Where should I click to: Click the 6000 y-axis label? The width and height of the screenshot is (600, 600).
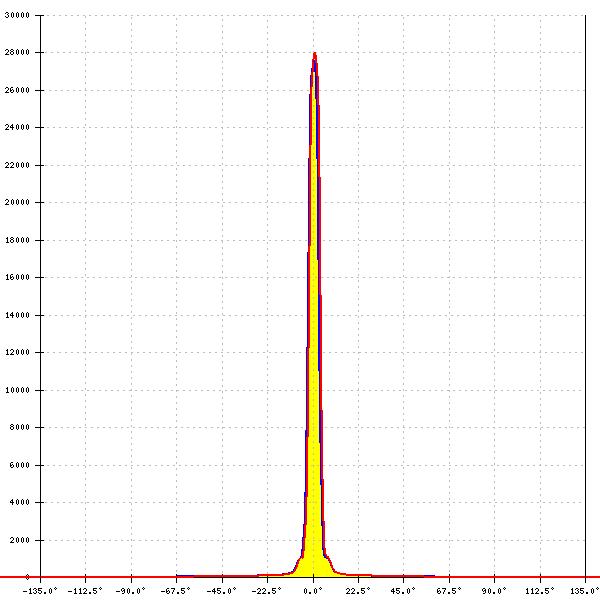point(19,465)
